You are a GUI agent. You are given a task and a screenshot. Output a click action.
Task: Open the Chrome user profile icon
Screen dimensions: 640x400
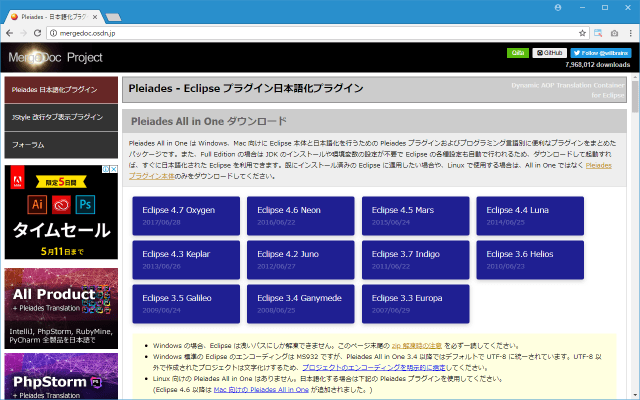point(558,7)
